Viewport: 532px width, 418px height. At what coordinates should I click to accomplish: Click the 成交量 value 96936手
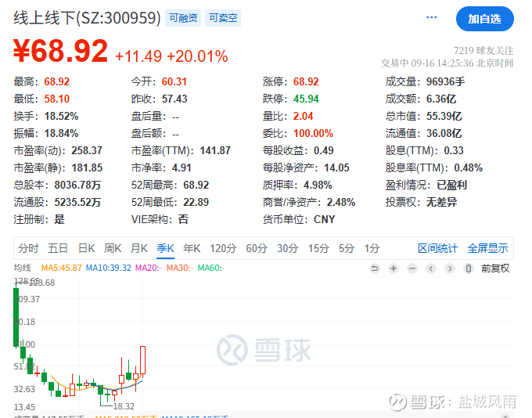click(445, 81)
